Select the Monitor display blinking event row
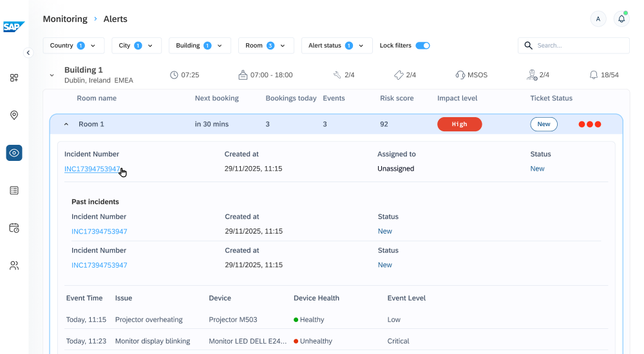The width and height of the screenshot is (644, 354). coord(336,341)
